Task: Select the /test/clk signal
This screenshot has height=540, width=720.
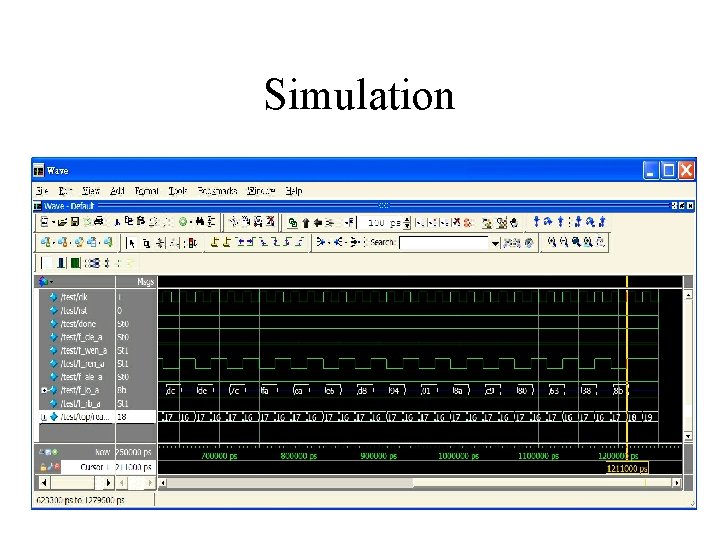Action: click(73, 297)
